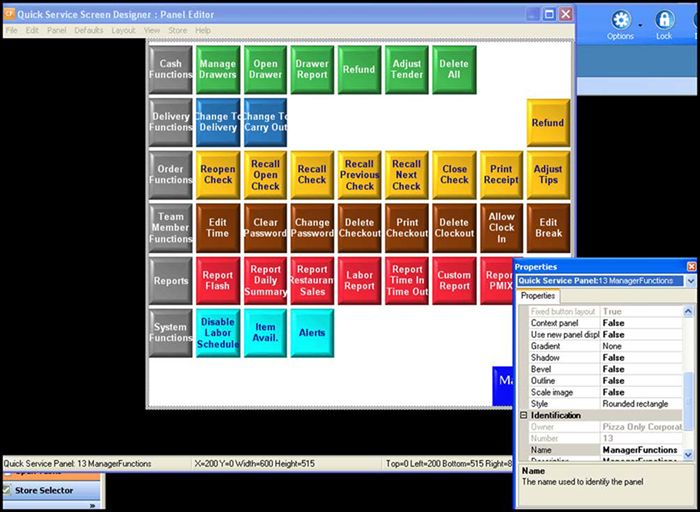Open the Panel menu
Viewport: 700px width, 512px height.
57,30
